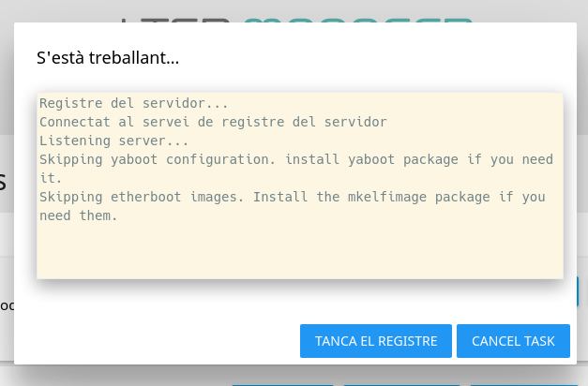This screenshot has height=386, width=588.
Task: Click the blue button edge right of dialog
Action: point(581,290)
